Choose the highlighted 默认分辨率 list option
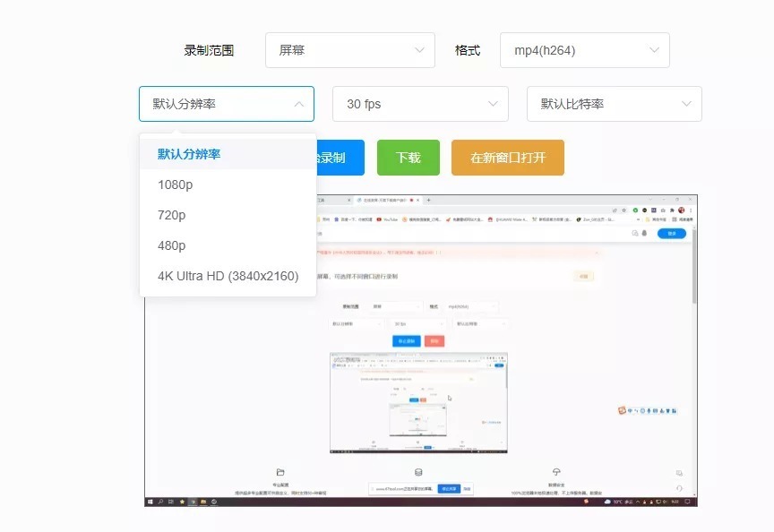 pyautogui.click(x=189, y=154)
